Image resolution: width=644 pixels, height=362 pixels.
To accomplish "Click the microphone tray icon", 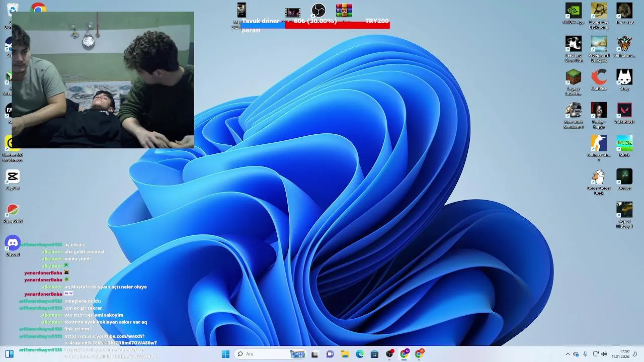I will (x=585, y=354).
